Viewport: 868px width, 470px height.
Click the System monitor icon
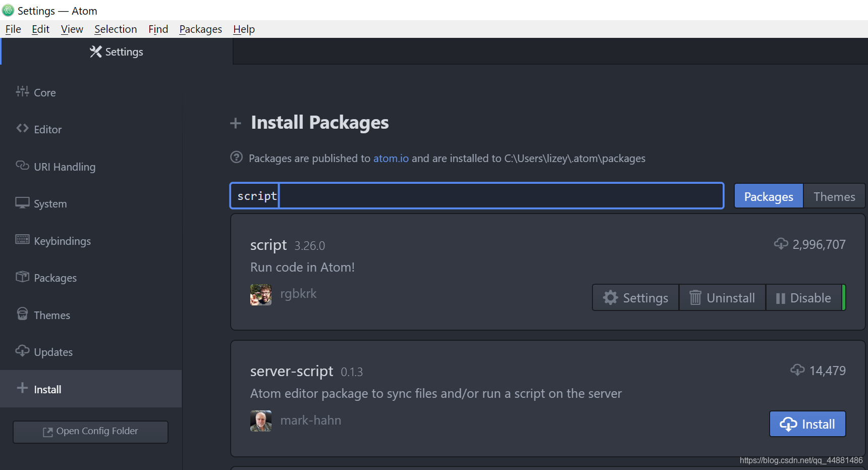click(22, 203)
